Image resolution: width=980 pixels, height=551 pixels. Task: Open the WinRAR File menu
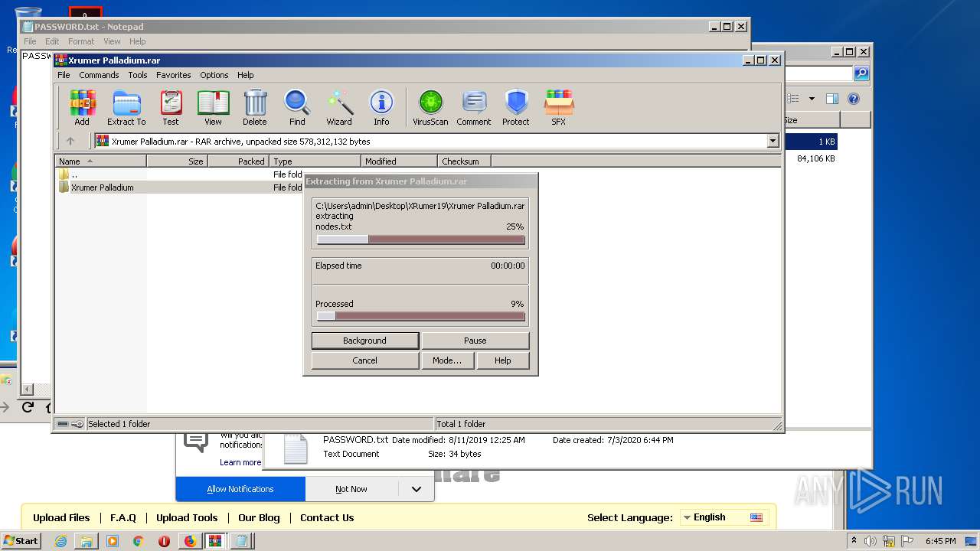click(x=64, y=75)
